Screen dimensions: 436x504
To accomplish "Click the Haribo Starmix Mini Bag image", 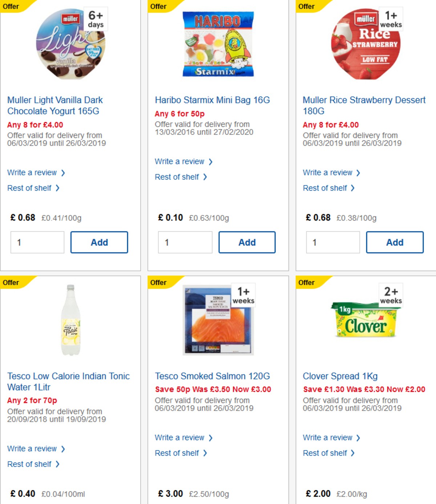I will click(x=218, y=45).
